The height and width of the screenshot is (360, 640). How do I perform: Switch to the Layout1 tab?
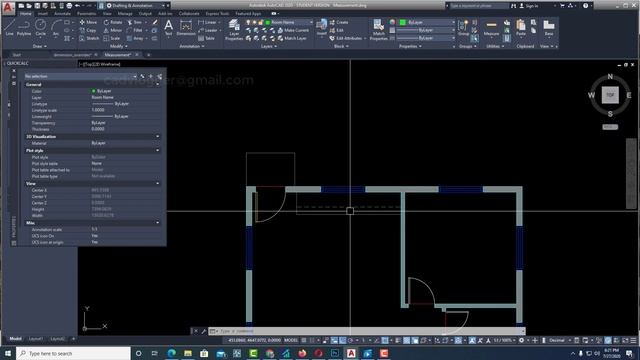36,339
